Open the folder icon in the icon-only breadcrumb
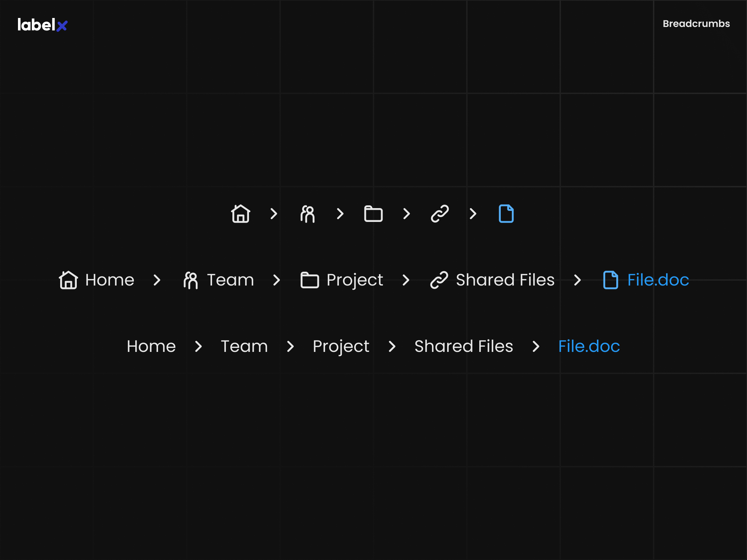The height and width of the screenshot is (560, 747). click(373, 214)
